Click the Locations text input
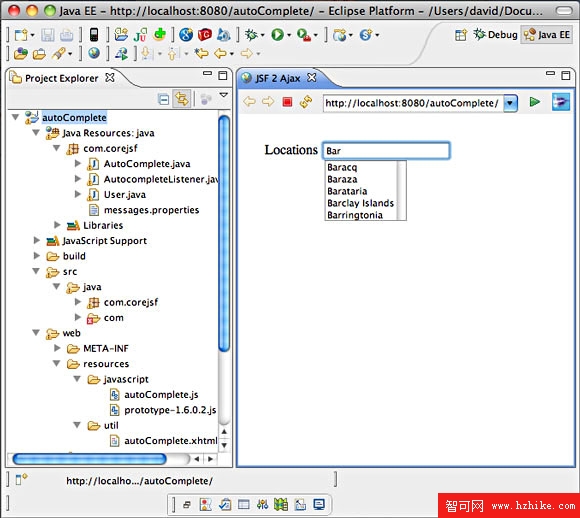The width and height of the screenshot is (580, 518). (386, 151)
